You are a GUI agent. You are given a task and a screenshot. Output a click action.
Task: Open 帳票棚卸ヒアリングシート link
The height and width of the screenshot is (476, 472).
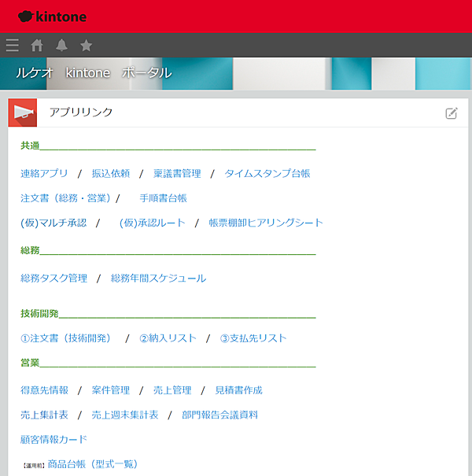(x=266, y=223)
